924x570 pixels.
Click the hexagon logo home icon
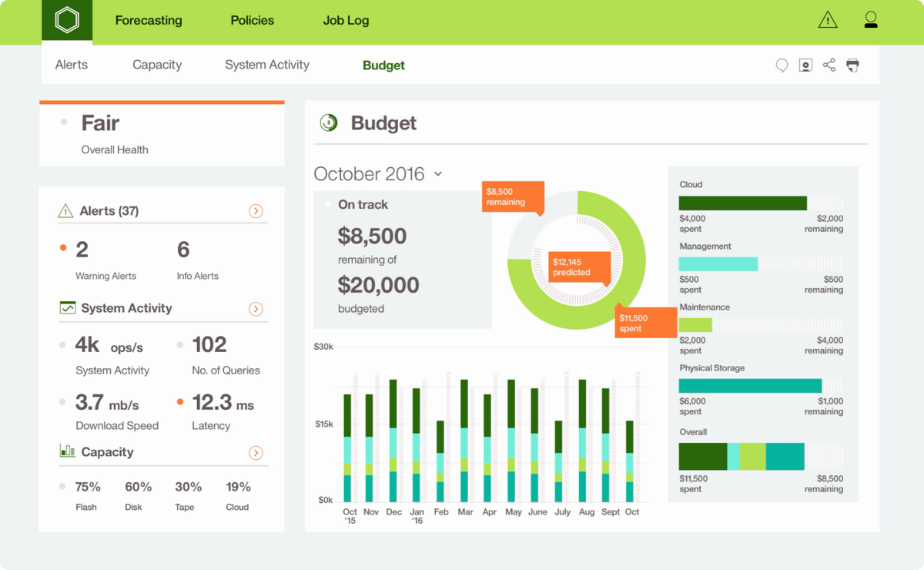(x=67, y=21)
